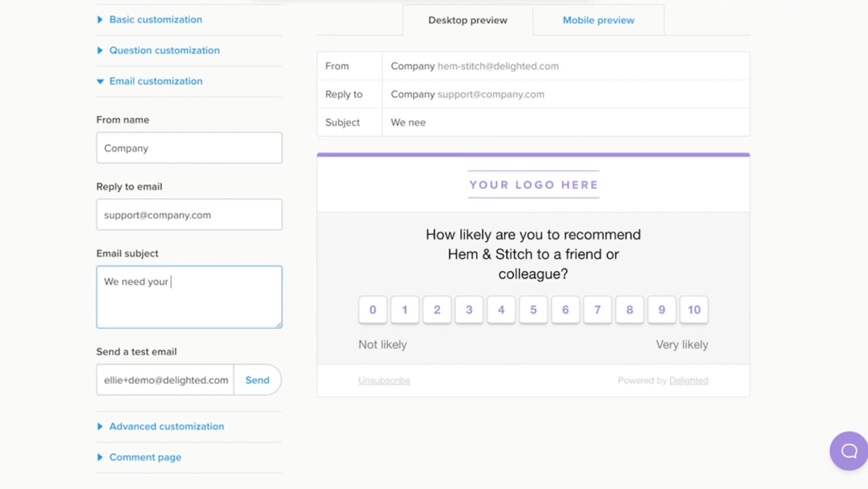The height and width of the screenshot is (489, 868).
Task: Click the Send test email button
Action: (257, 380)
